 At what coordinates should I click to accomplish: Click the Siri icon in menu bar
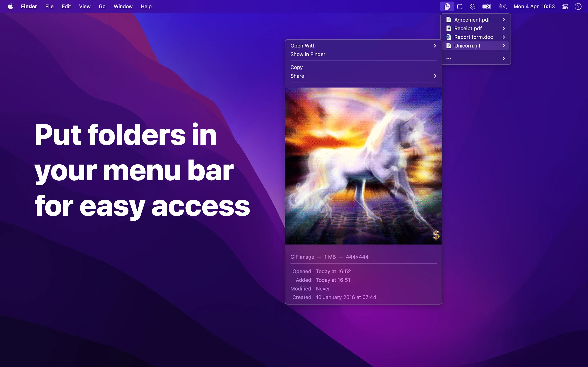[578, 7]
